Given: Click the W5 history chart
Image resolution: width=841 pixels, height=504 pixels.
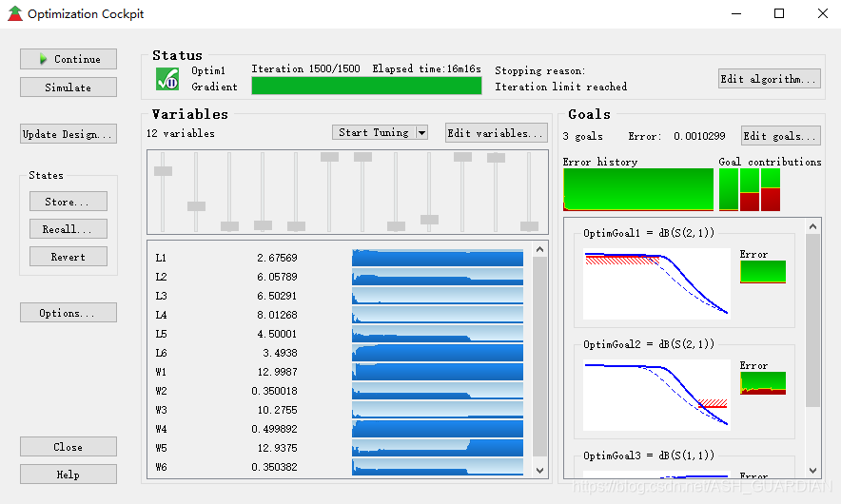Looking at the screenshot, I should tap(438, 448).
